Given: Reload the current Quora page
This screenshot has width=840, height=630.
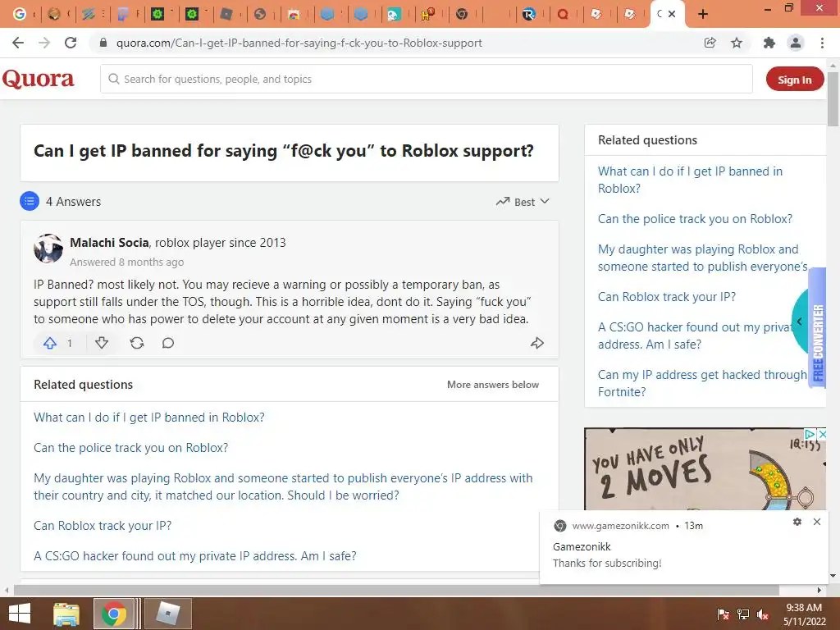Looking at the screenshot, I should pyautogui.click(x=71, y=43).
